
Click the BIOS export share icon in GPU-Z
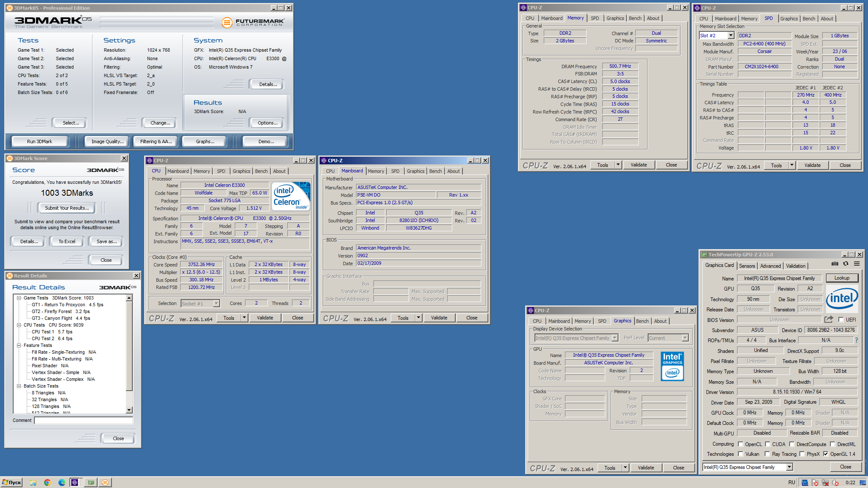829,319
